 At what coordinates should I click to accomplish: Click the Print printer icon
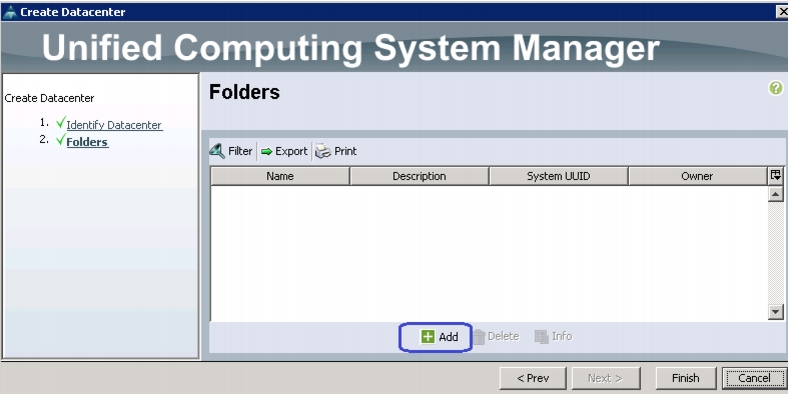(323, 151)
